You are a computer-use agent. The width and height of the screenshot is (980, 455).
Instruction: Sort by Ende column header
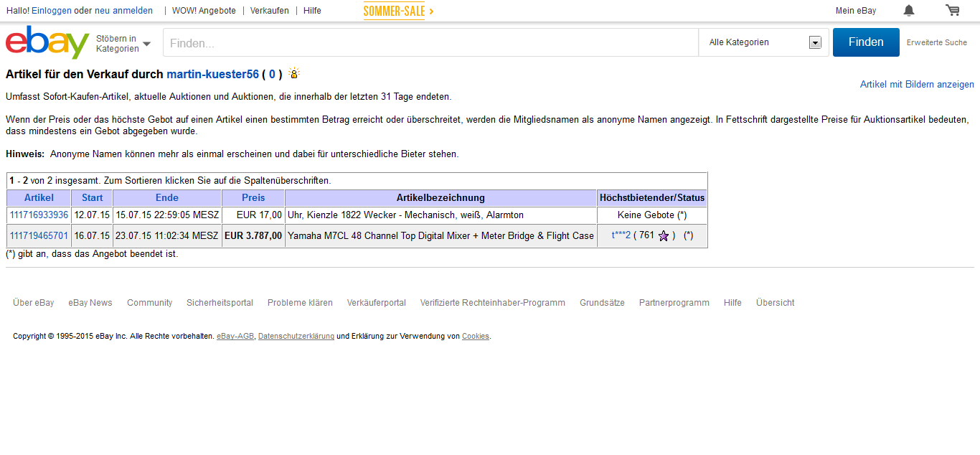click(167, 197)
